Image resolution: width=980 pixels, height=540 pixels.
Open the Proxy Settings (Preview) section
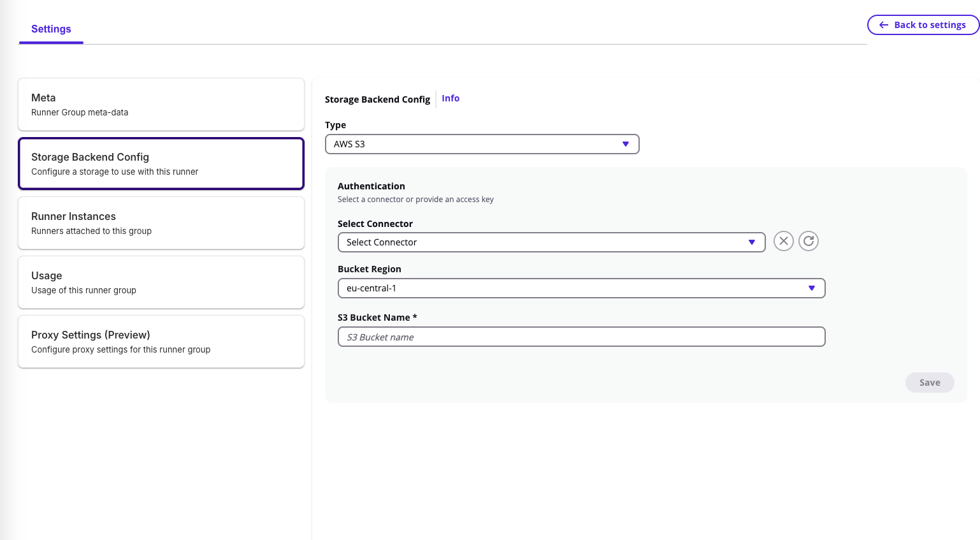(x=161, y=341)
